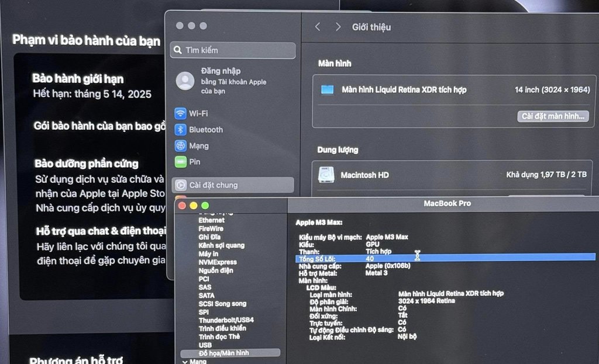This screenshot has width=599, height=364.
Task: Select Mạng in the settings sidebar
Action: coord(199,145)
